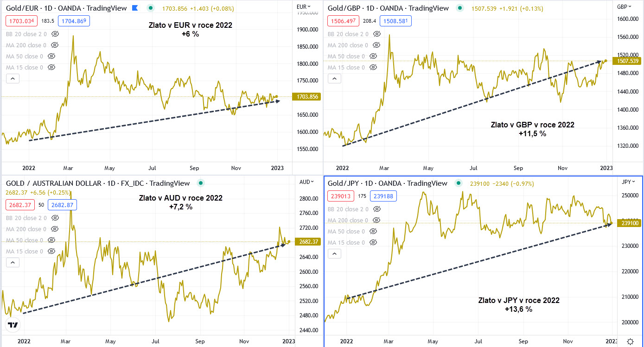
Task: Click green market status dot on Gold/GBP
Action: [459, 8]
